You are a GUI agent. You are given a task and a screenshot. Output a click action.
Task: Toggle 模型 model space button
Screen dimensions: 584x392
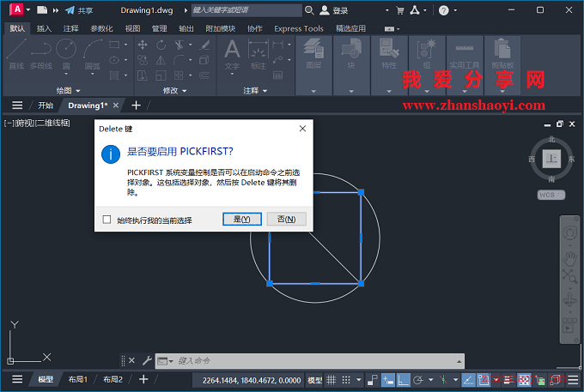coord(314,380)
